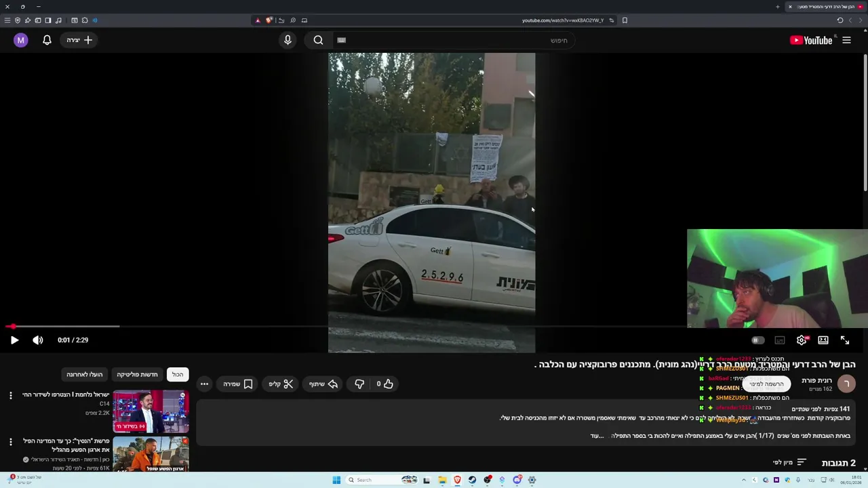Open the channel avatar
The image size is (868, 488).
[846, 384]
